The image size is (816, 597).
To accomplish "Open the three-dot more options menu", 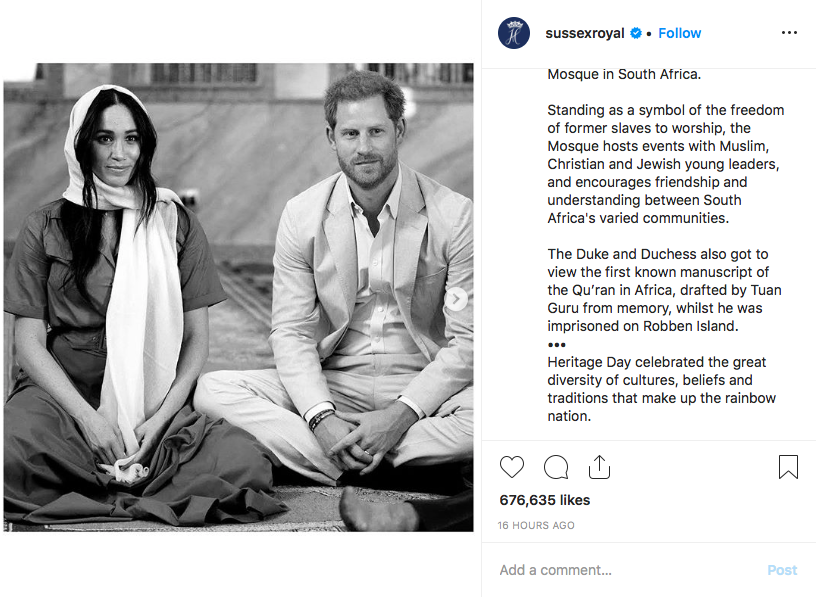I will point(789,33).
